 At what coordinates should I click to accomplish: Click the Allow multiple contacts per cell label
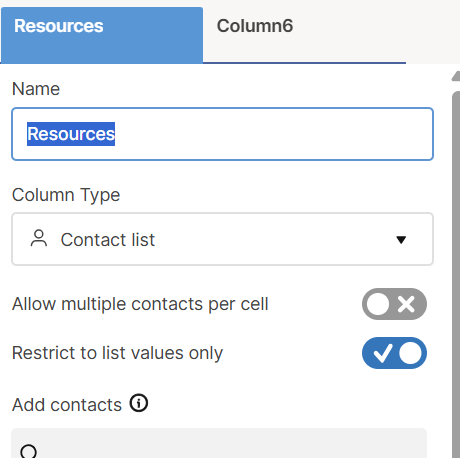(140, 304)
